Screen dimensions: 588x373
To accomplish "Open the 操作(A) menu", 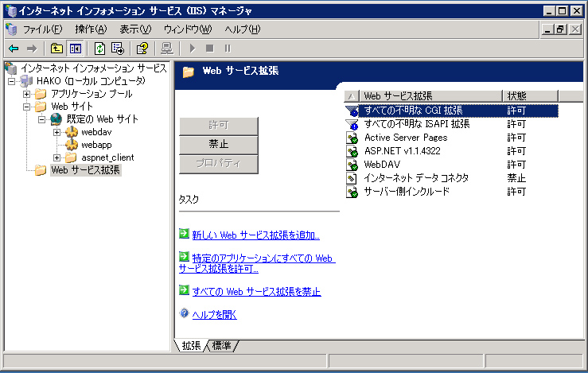I will (91, 29).
